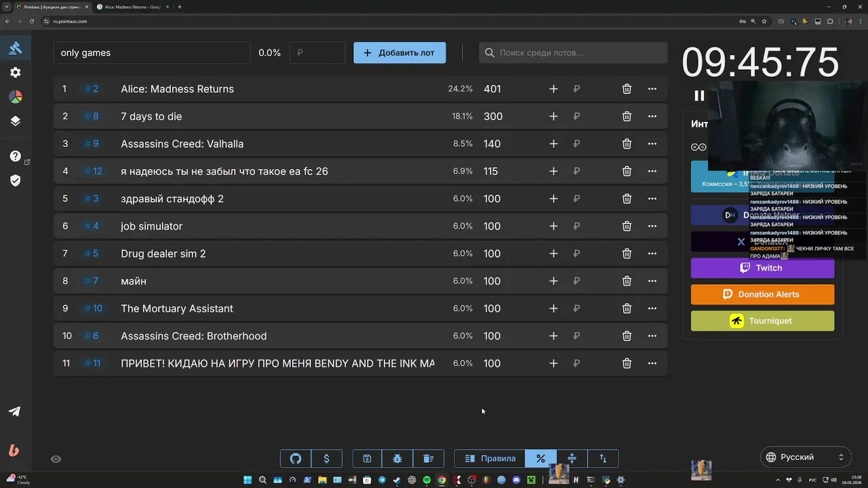The height and width of the screenshot is (488, 868).
Task: Open more options for Assassins Creed: Valhalla
Action: 652,144
